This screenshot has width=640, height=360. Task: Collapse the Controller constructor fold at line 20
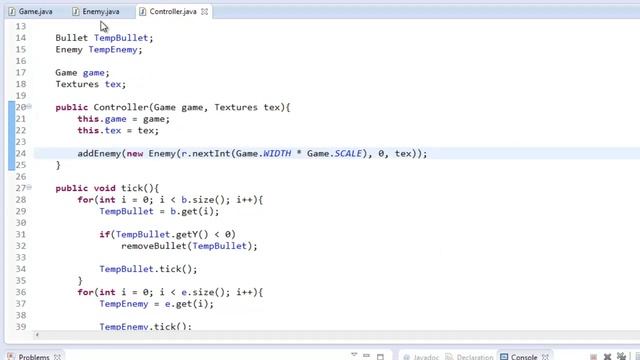tap(29, 107)
